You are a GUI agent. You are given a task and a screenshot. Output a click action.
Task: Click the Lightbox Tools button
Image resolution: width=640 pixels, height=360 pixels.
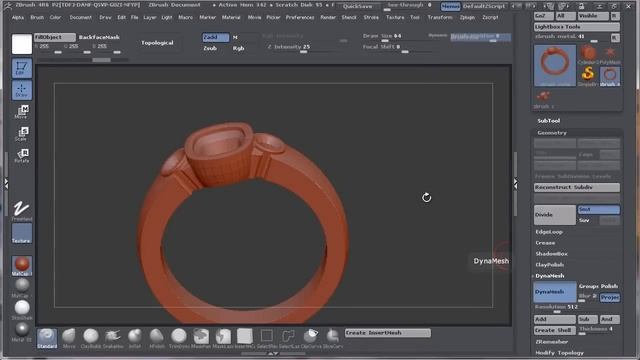coord(577,27)
